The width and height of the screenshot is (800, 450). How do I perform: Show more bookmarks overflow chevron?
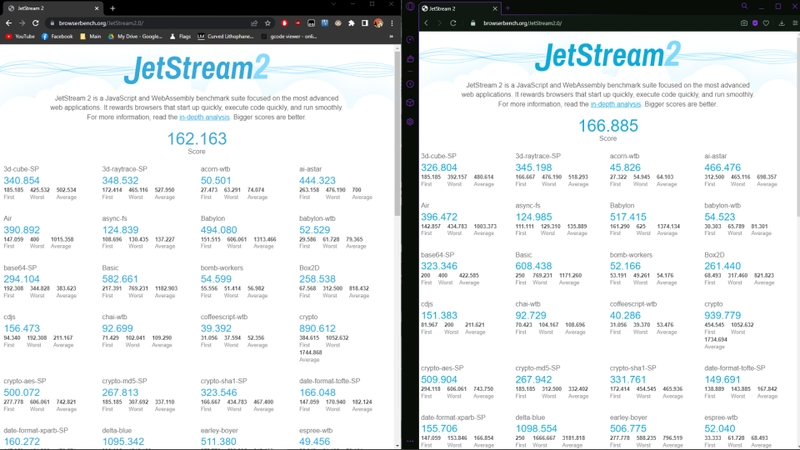391,37
